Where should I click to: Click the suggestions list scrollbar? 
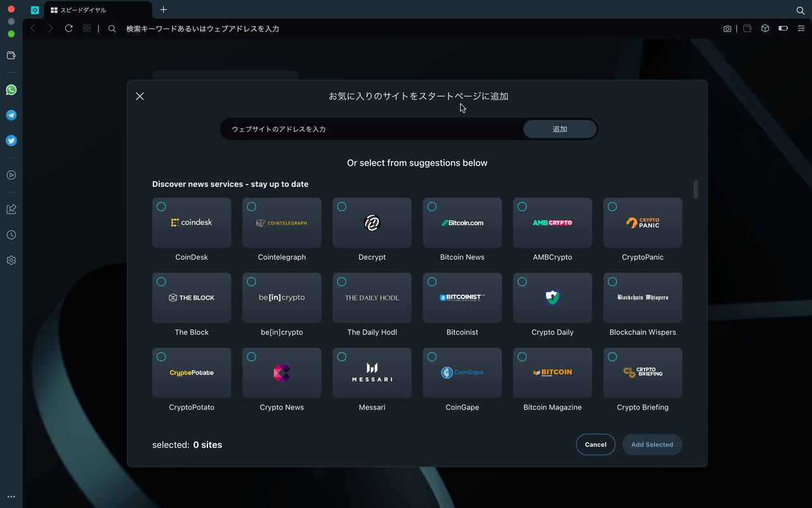pos(696,189)
